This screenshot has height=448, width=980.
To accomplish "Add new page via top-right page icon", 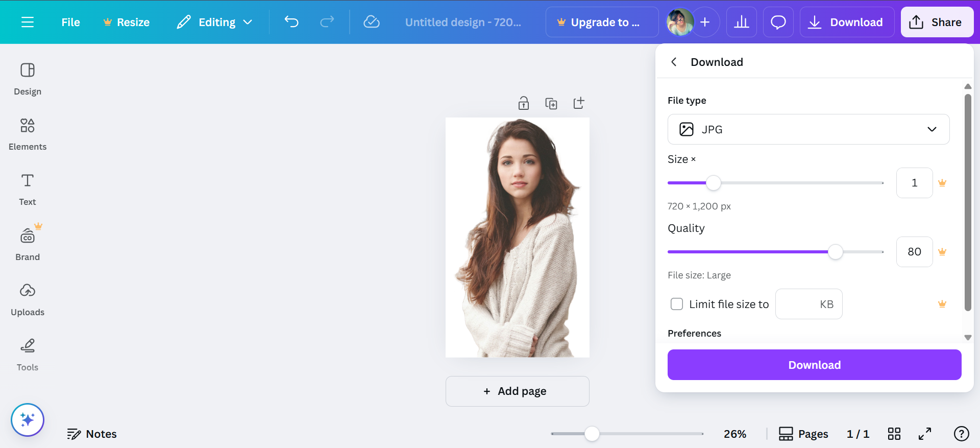I will click(x=579, y=103).
